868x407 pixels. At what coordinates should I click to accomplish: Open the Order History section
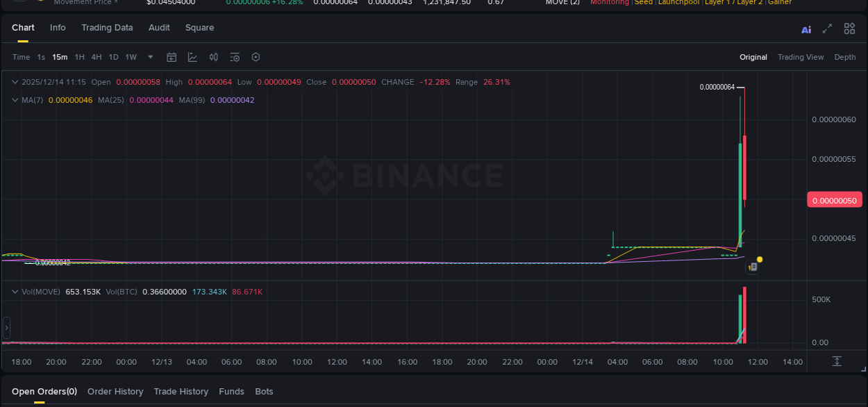(115, 391)
